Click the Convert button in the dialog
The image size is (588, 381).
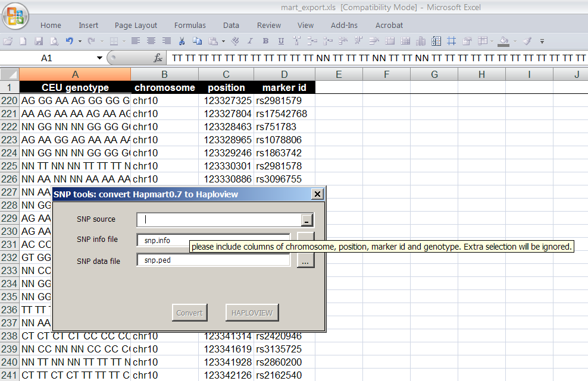[189, 313]
